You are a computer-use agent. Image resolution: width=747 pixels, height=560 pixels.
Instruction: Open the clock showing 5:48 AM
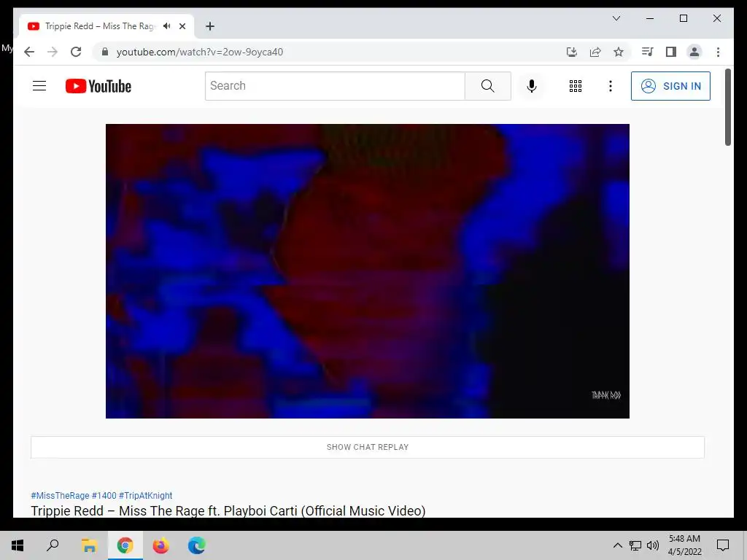(x=684, y=545)
